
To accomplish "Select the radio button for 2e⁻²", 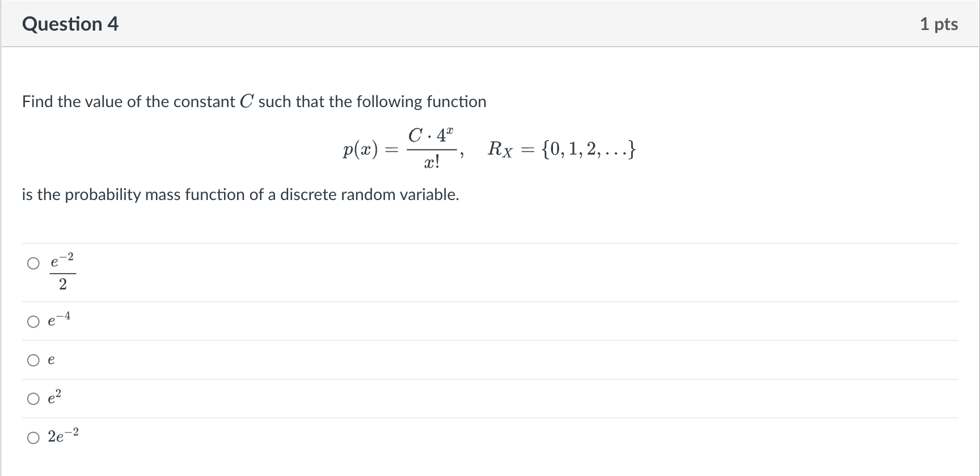I will (x=33, y=437).
